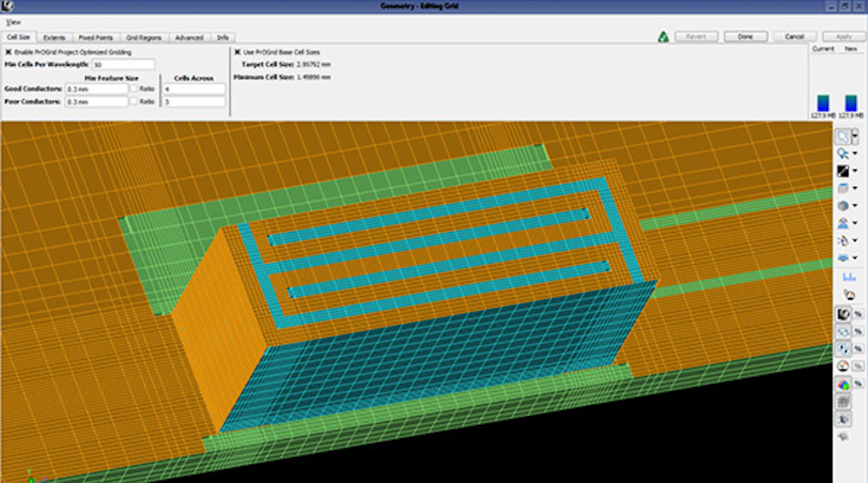This screenshot has width=868, height=483.
Task: Click the Cancel button
Action: coord(793,37)
